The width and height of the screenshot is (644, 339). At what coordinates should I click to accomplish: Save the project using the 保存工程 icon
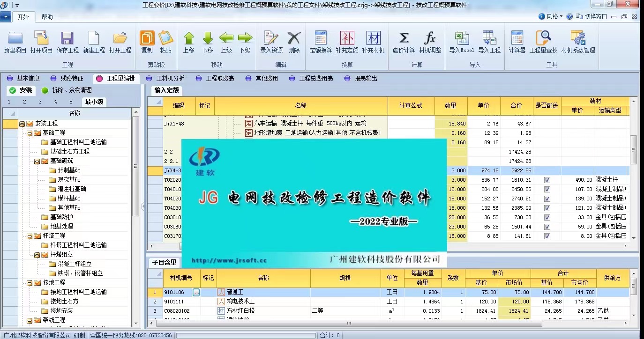[x=67, y=42]
